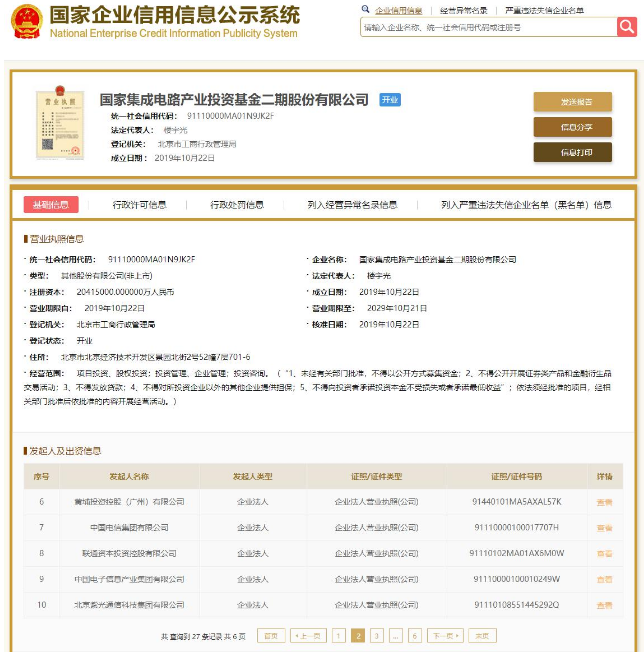Select page 6 in pagination
This screenshot has height=659, width=644.
click(x=414, y=636)
